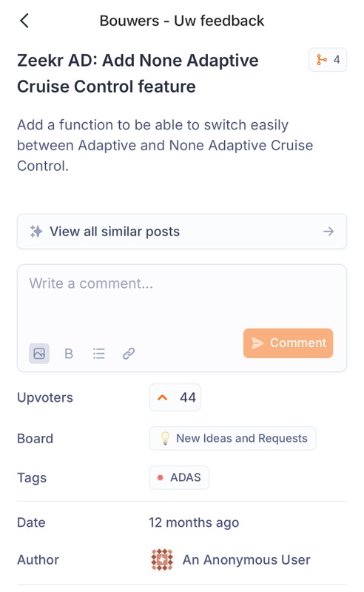Toggle bold formatting in comment editor
The width and height of the screenshot is (364, 592).
[69, 354]
